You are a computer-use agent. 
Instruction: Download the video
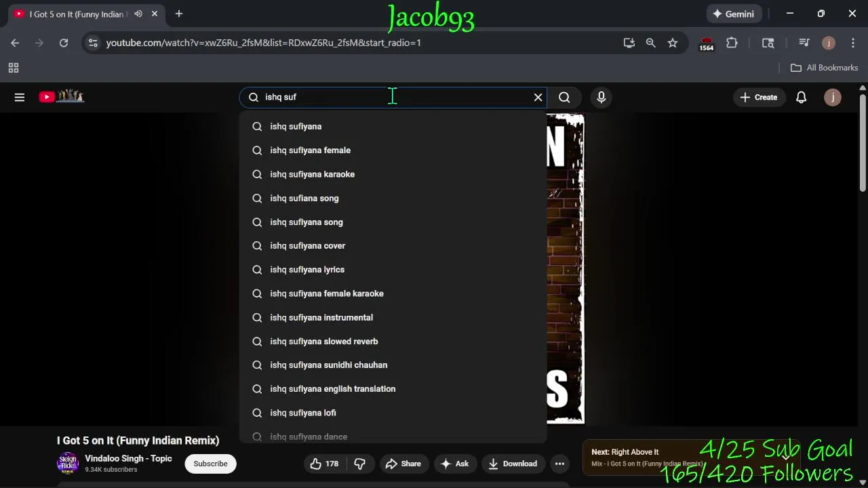click(x=513, y=464)
